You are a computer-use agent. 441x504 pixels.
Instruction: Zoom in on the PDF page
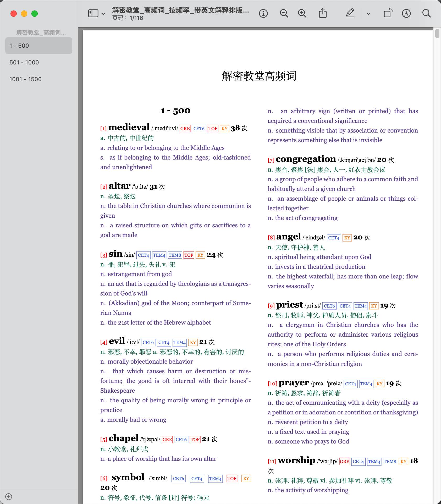pyautogui.click(x=302, y=13)
